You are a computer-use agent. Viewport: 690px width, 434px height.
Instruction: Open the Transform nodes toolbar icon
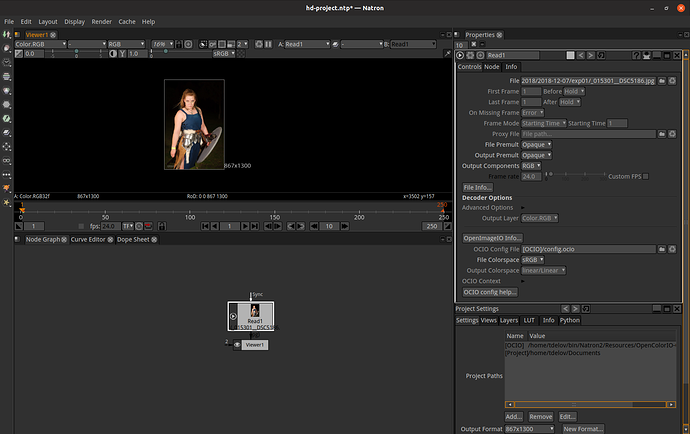pyautogui.click(x=7, y=147)
